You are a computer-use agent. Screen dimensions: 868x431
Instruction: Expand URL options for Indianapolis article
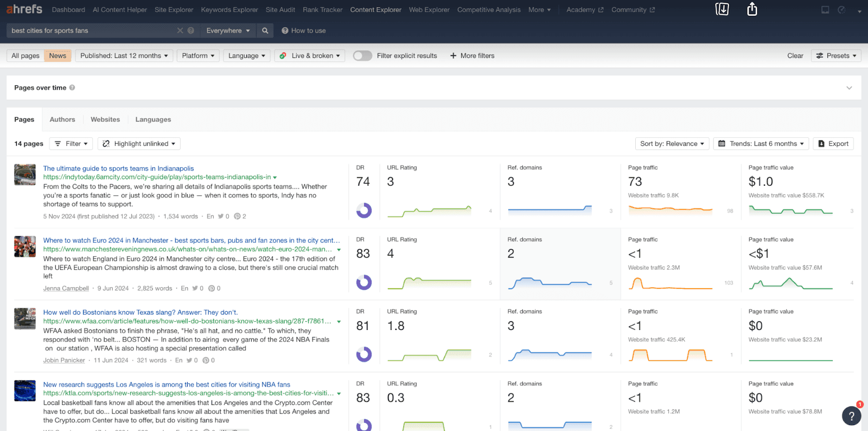(275, 178)
